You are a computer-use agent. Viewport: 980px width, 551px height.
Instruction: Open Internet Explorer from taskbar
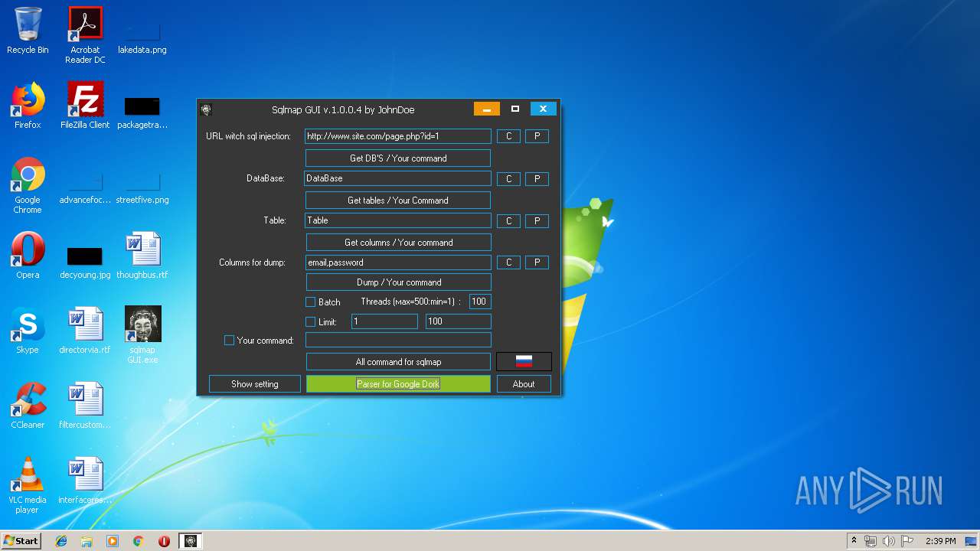pyautogui.click(x=61, y=541)
